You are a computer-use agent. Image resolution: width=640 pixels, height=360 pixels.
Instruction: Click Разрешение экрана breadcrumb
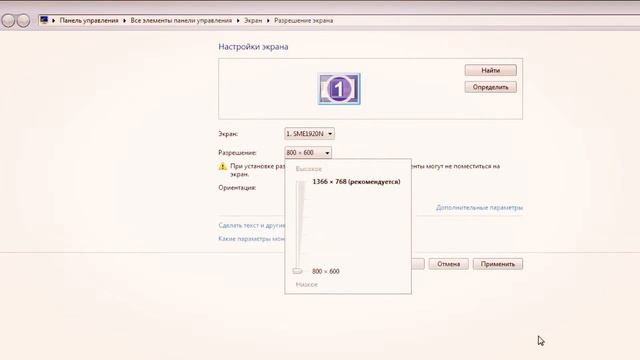click(303, 20)
